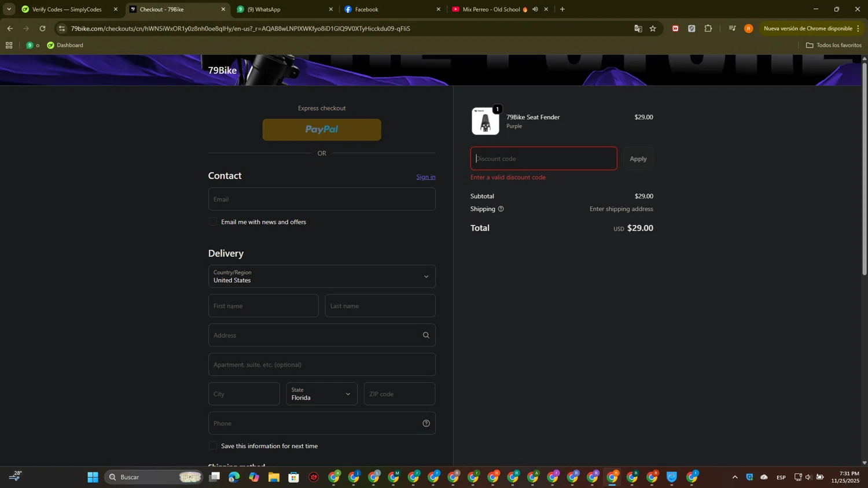Open the apps grid in bookmarks bar
This screenshot has height=488, width=868.
9,45
